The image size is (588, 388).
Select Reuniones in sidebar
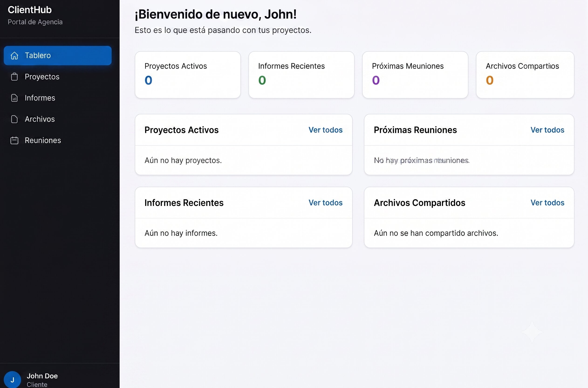tap(58, 141)
